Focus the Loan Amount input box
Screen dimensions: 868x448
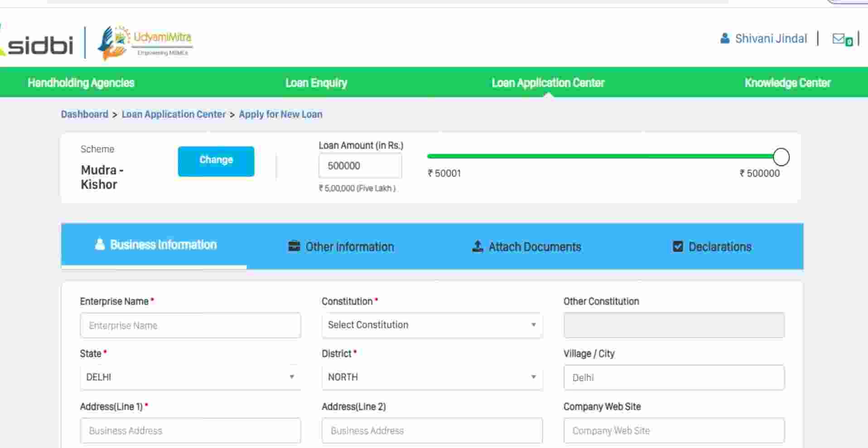click(x=360, y=166)
